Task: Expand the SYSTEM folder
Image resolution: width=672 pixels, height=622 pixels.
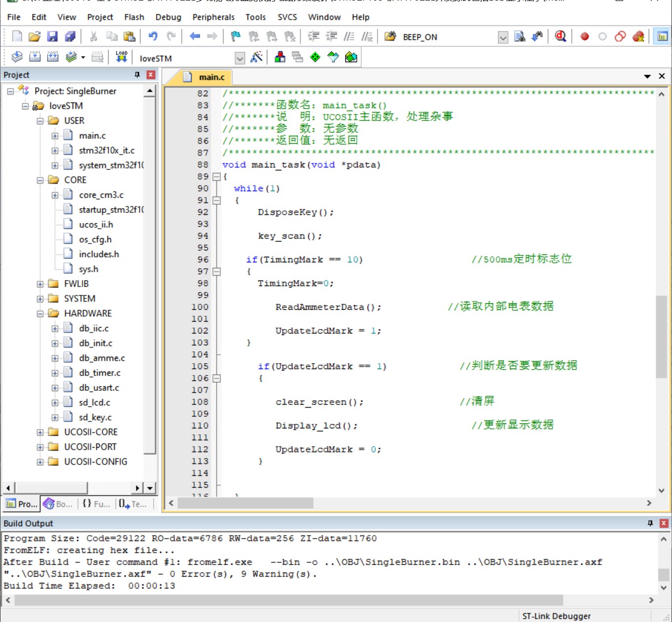Action: click(x=40, y=299)
